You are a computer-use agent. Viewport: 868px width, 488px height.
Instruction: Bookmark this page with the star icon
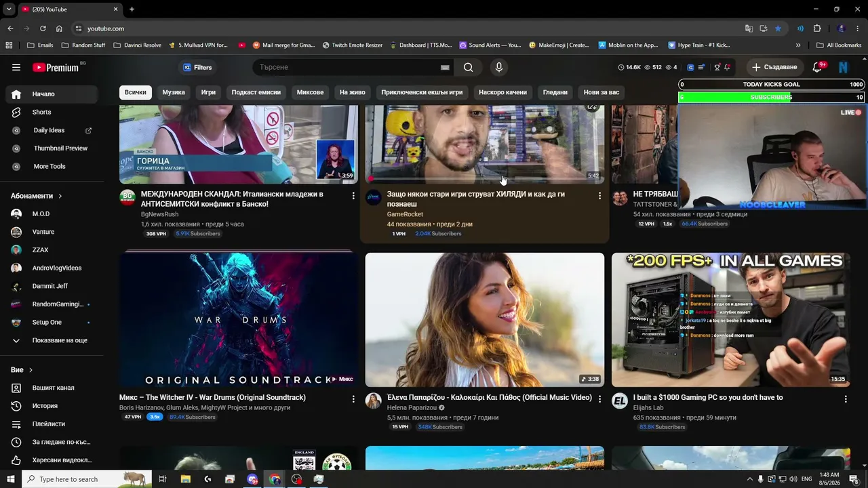[778, 28]
